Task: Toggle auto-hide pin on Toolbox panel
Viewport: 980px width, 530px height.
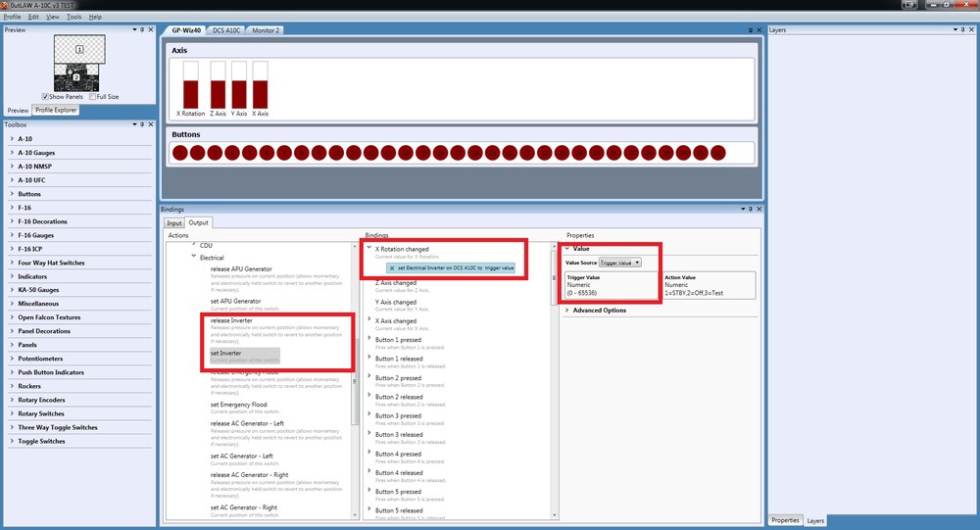Action: pyautogui.click(x=142, y=124)
